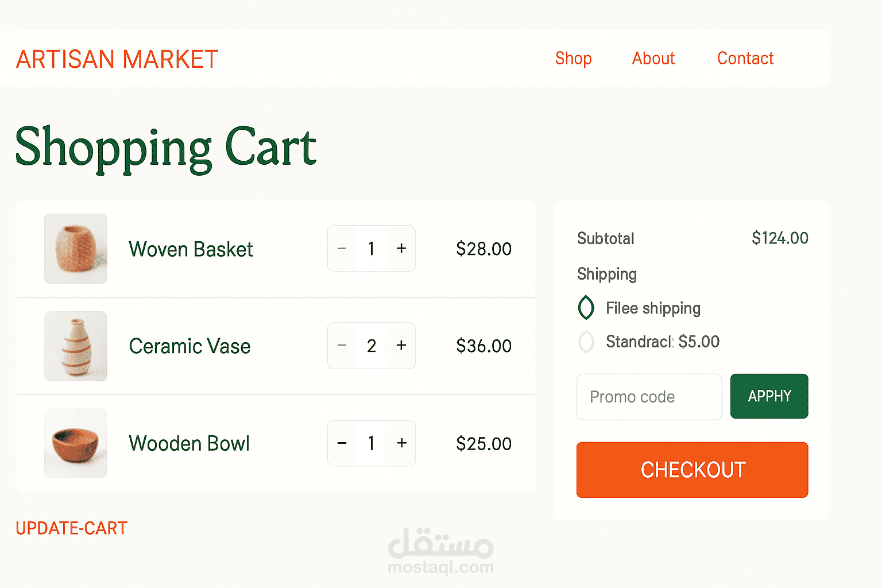Open the Contact page link
The width and height of the screenshot is (882, 588).
[745, 59]
